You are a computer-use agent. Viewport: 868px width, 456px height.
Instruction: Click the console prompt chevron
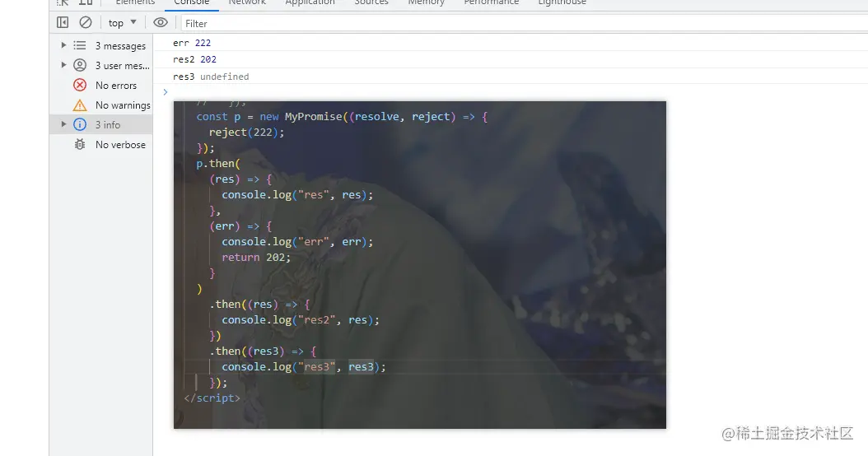click(165, 92)
